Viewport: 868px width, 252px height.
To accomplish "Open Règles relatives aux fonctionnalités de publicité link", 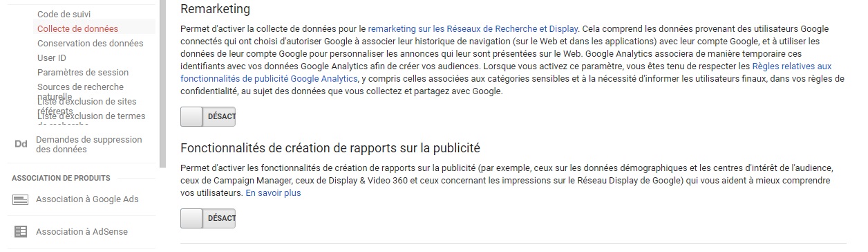I will (506, 72).
